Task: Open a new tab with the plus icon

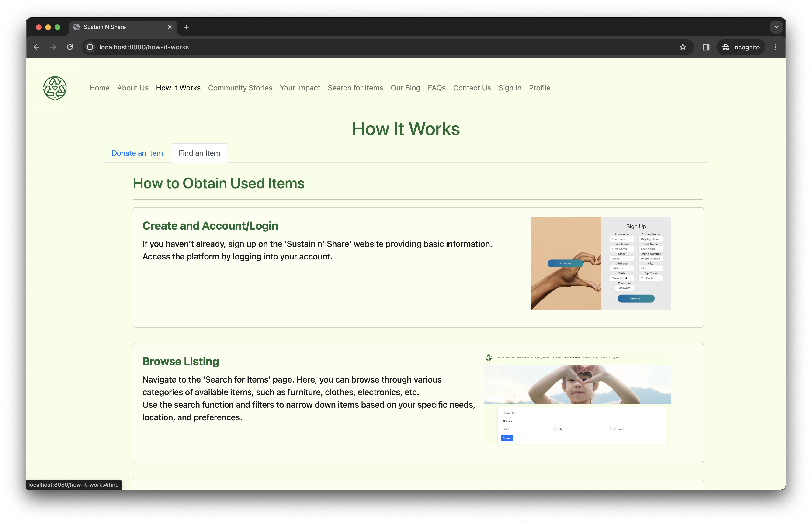Action: [187, 27]
